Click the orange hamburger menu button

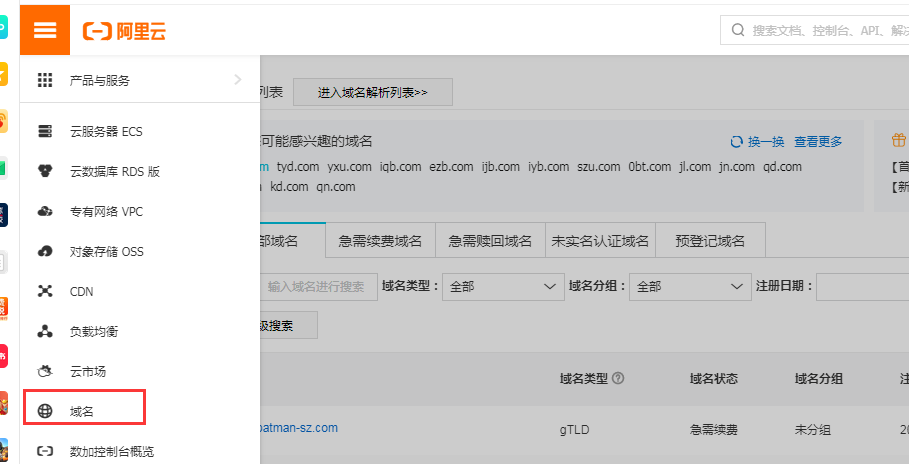click(45, 29)
